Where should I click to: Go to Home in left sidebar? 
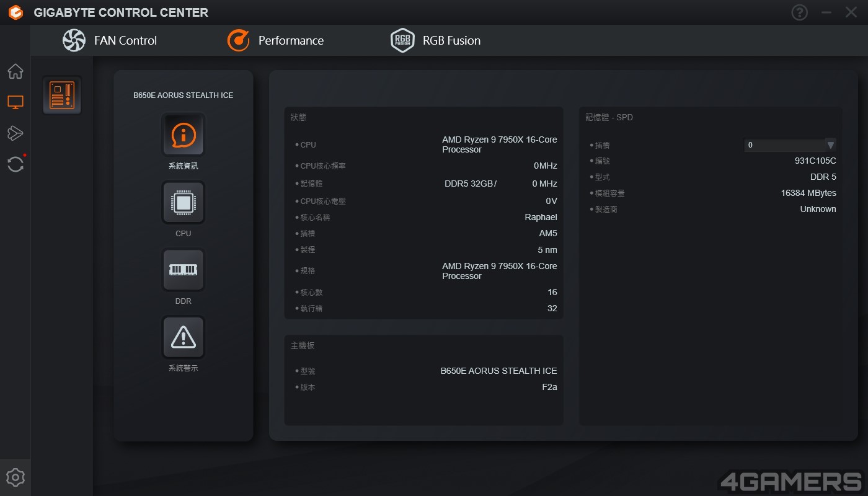[x=15, y=71]
